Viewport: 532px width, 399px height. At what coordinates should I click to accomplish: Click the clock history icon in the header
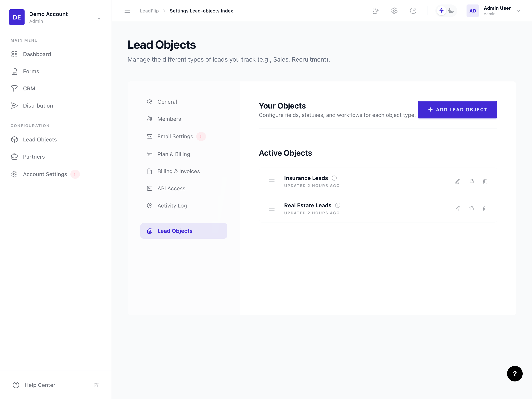pos(413,11)
